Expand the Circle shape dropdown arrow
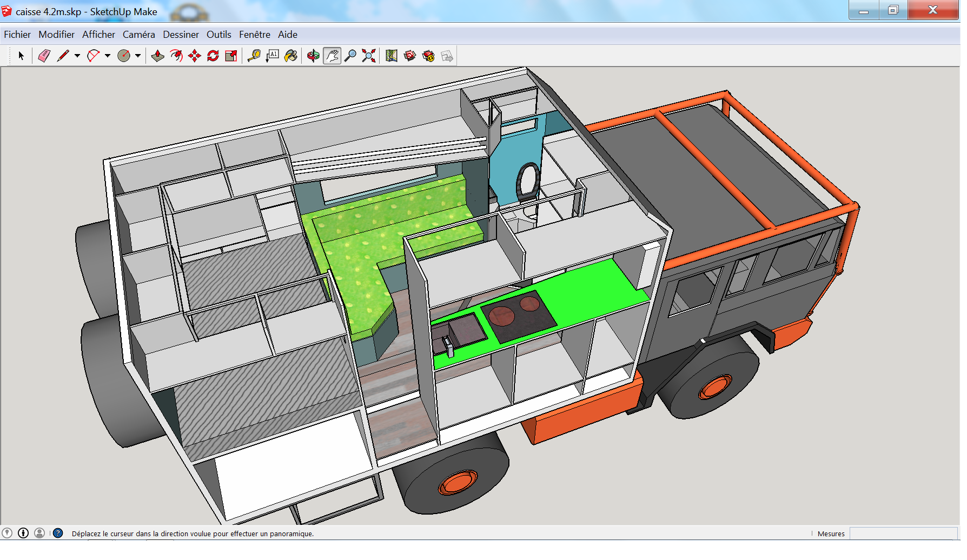967x560 pixels. [138, 56]
